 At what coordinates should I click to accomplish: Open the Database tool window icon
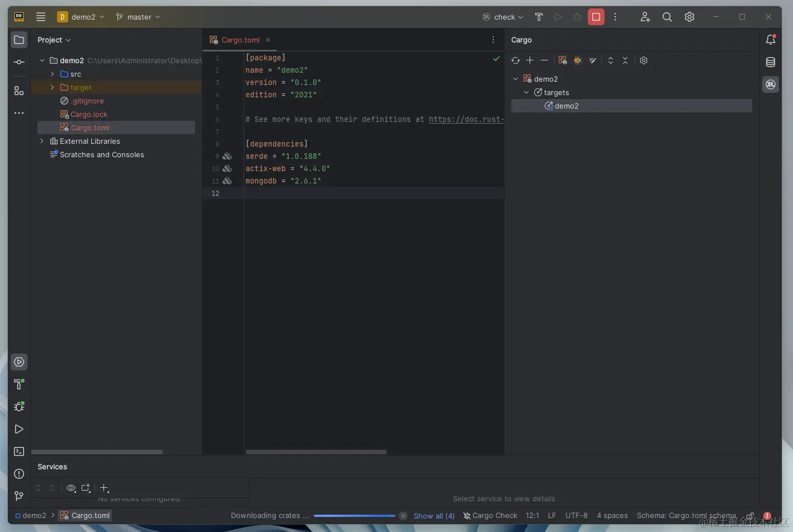pos(771,62)
